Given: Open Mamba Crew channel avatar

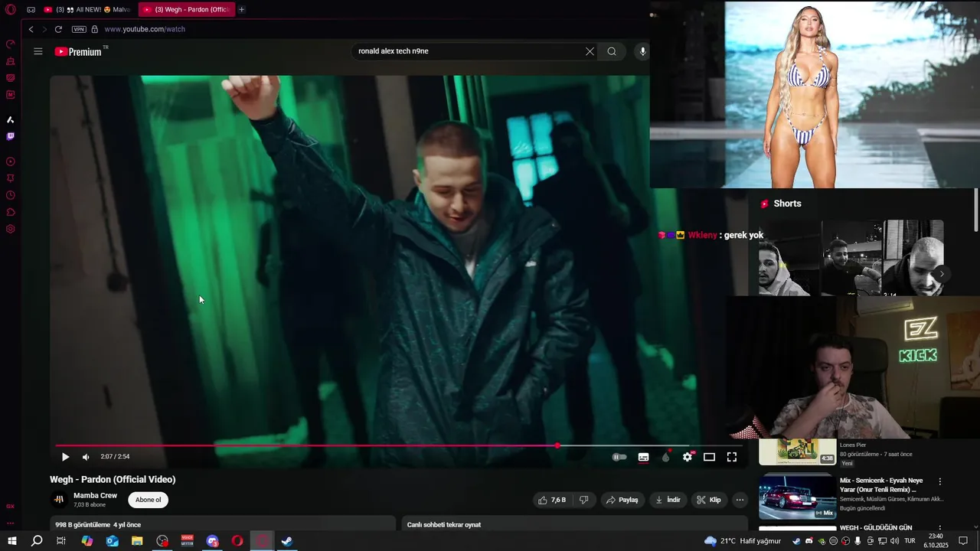Looking at the screenshot, I should tap(59, 500).
